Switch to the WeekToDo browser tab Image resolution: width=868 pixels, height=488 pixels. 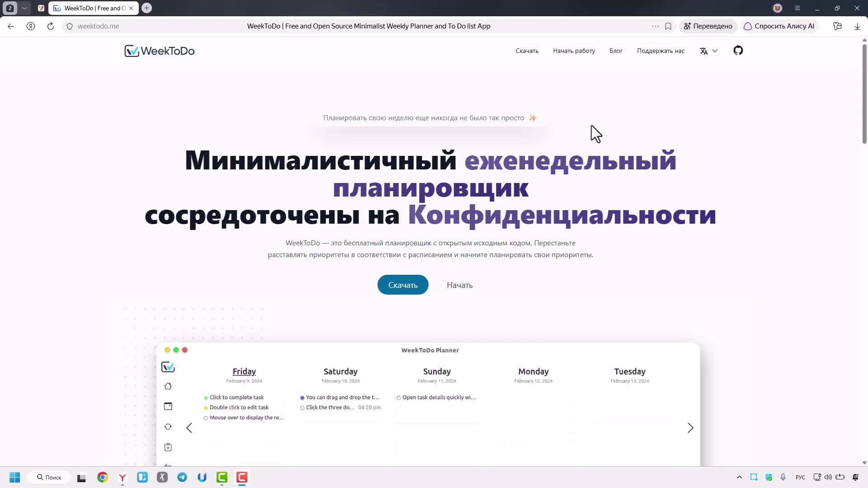coord(94,8)
